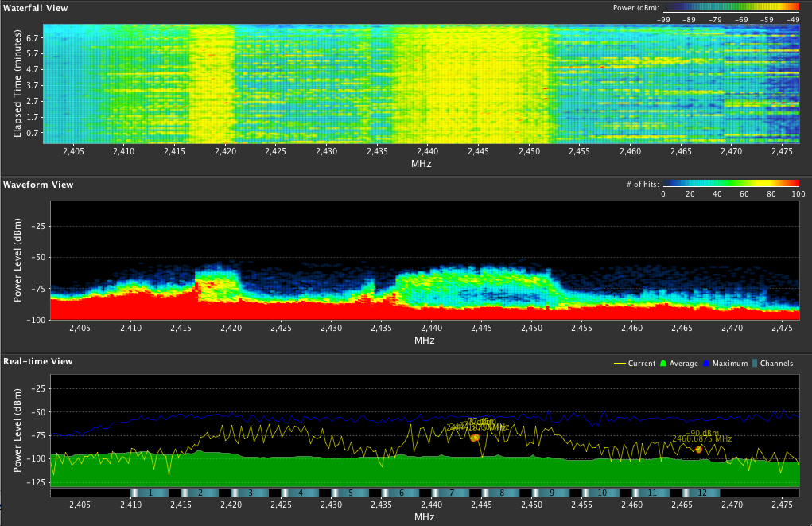Choose channel 12 on the channel bar
Screen dimensions: 812x526
(x=702, y=493)
